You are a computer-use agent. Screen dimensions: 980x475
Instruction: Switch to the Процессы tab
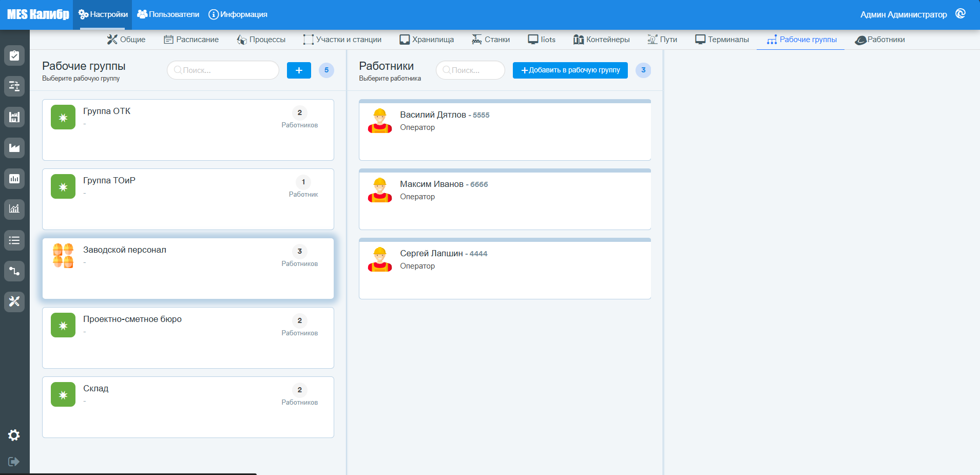[261, 40]
